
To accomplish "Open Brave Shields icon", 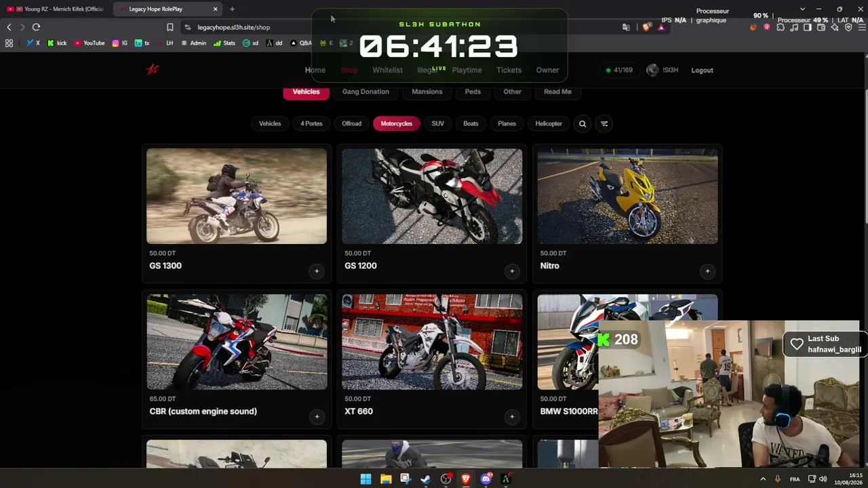I will click(x=647, y=27).
